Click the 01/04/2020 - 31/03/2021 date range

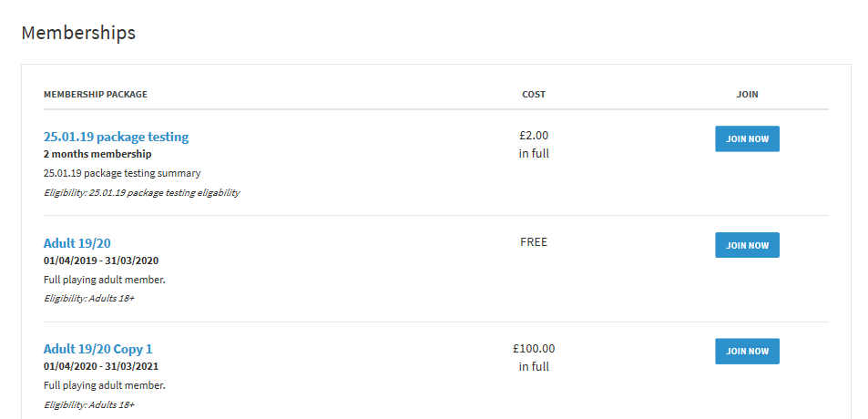(101, 366)
